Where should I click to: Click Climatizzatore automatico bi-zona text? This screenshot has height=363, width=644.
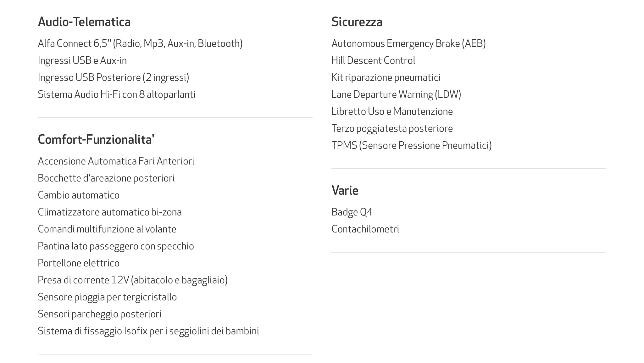tap(110, 212)
